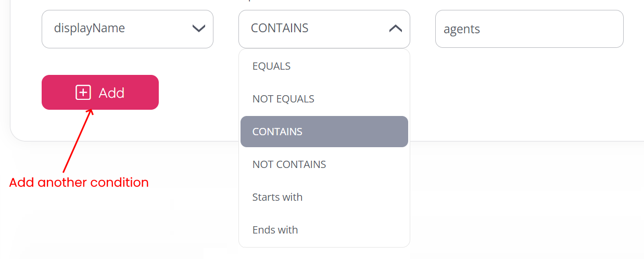644x259 pixels.
Task: Click the "Add another condition" annotation text
Action: tap(79, 183)
